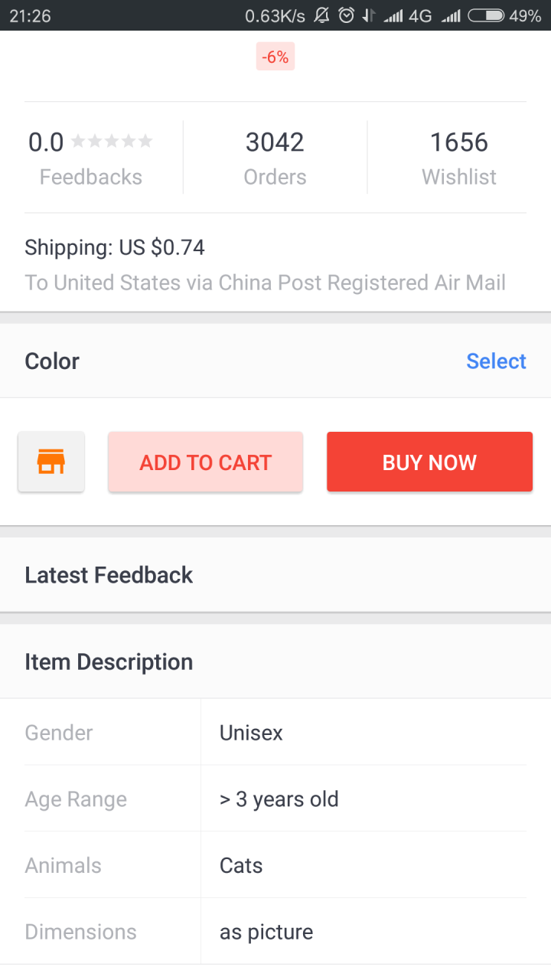Tap the battery indicator icon
This screenshot has height=980, width=551.
tap(486, 15)
